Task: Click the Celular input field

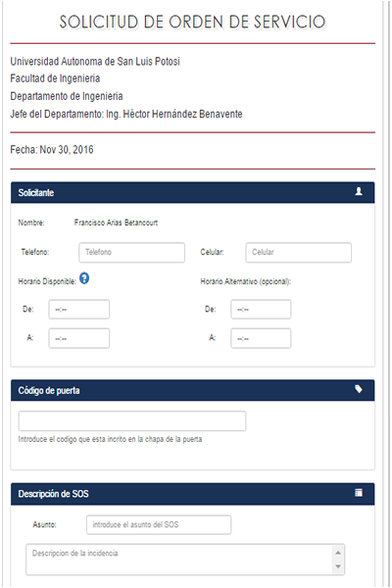Action: [x=299, y=253]
